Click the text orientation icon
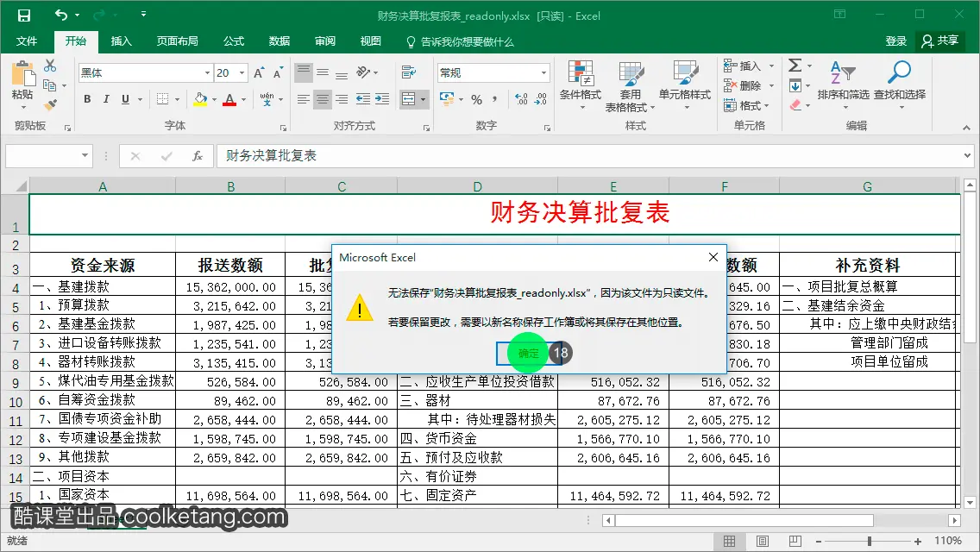Viewport: 980px width, 552px height. coord(364,72)
